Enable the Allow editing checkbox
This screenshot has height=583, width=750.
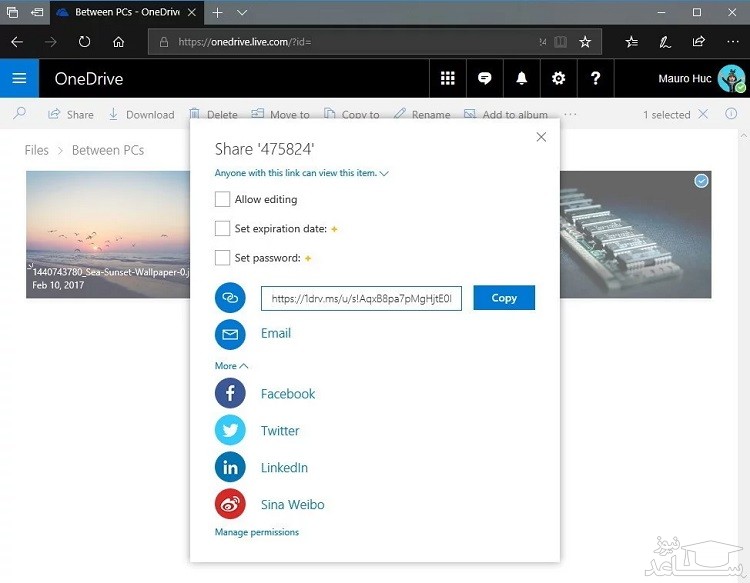point(223,200)
